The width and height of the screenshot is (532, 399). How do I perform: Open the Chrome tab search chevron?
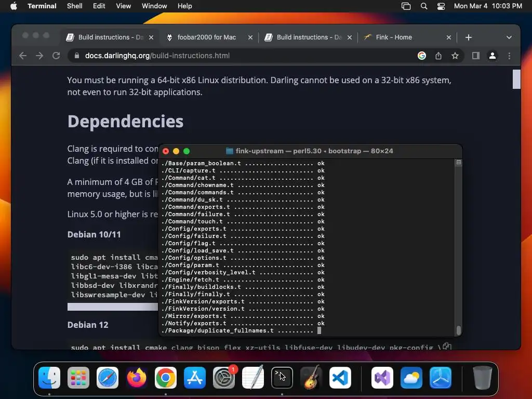click(x=509, y=37)
